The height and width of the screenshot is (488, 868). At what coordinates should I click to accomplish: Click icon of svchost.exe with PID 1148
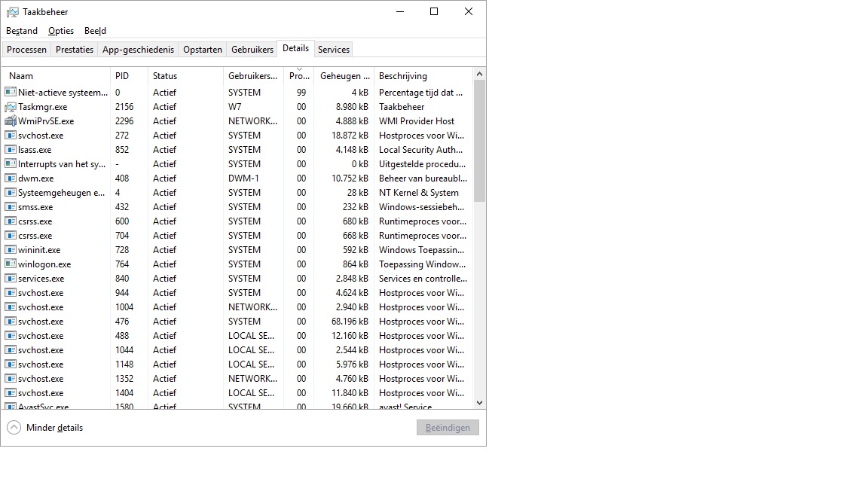[x=11, y=364]
